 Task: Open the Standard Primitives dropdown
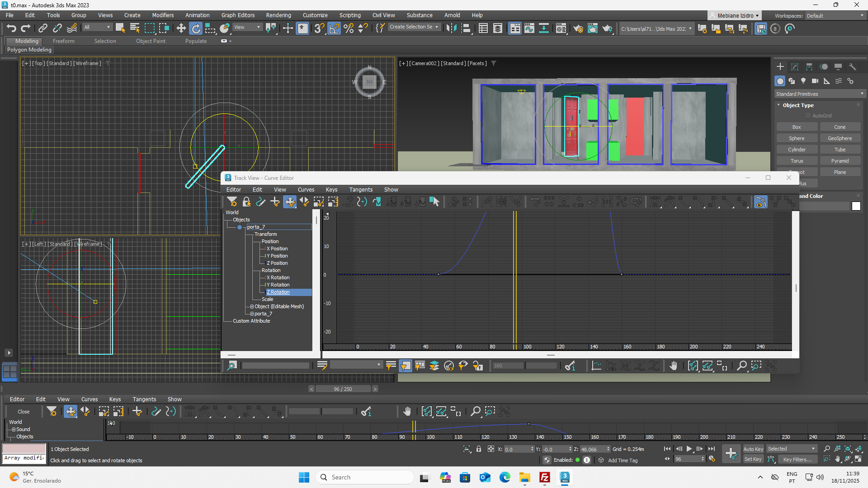coord(819,94)
